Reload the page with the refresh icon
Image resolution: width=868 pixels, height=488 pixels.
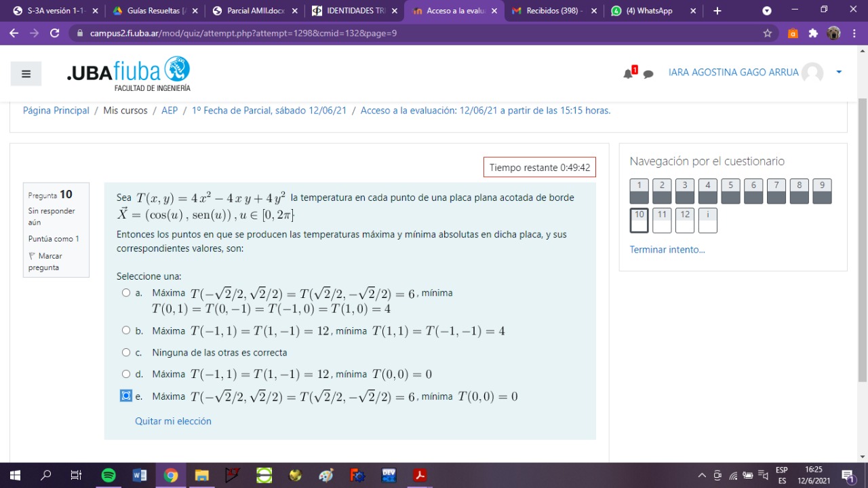coord(55,33)
